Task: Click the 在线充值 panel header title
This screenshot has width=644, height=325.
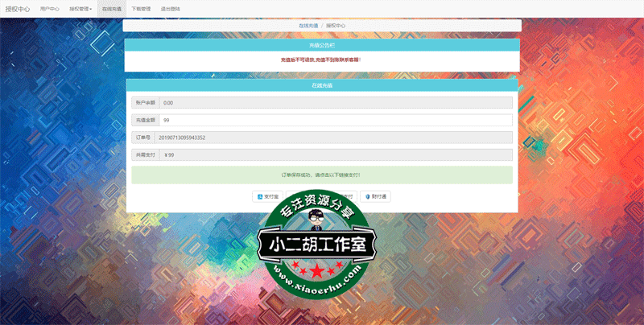Action: click(x=322, y=85)
